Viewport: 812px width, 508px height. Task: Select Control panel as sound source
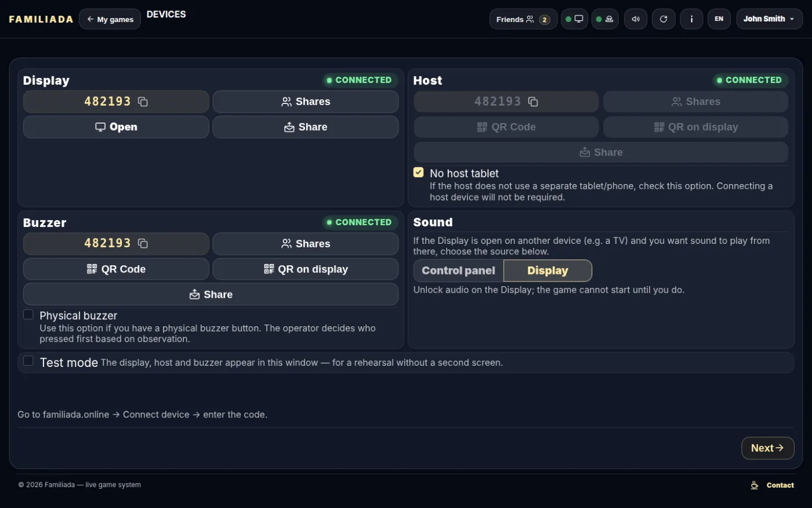click(x=458, y=271)
